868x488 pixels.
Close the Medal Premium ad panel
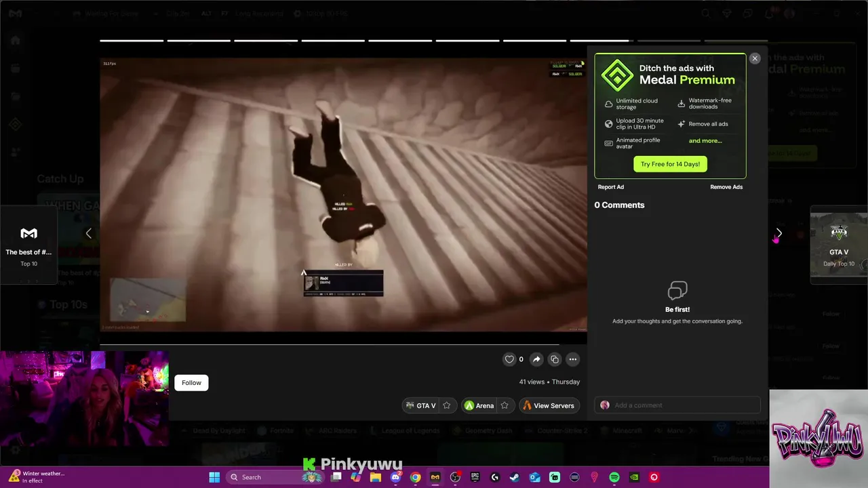[x=755, y=58]
